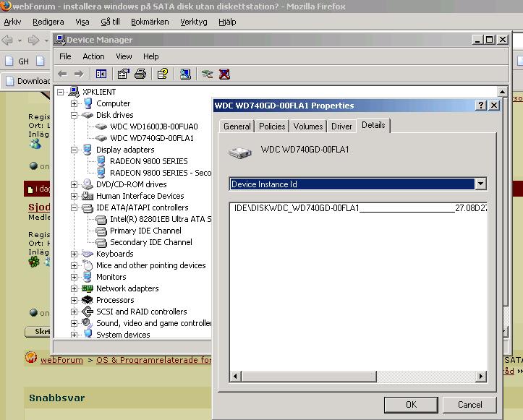Open Firefox Bokmärken menu
The height and width of the screenshot is (420, 523).
click(150, 22)
